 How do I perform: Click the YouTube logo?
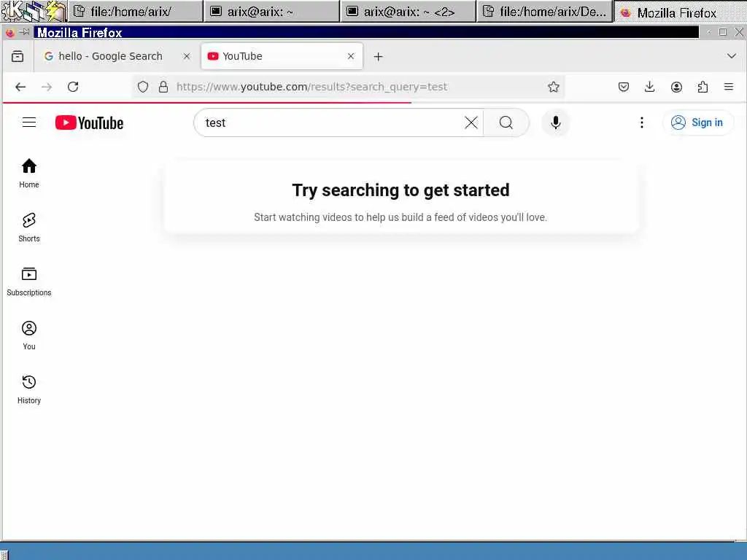(x=89, y=122)
